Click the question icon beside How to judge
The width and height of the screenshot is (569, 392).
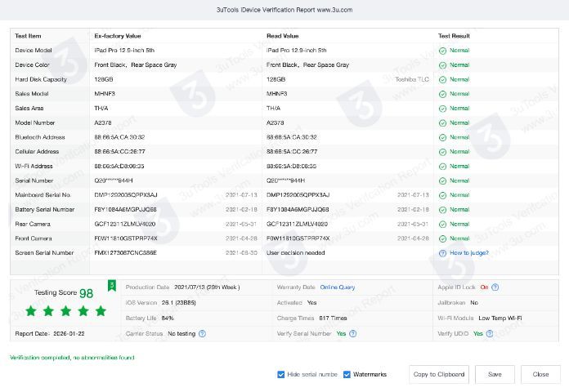442,253
